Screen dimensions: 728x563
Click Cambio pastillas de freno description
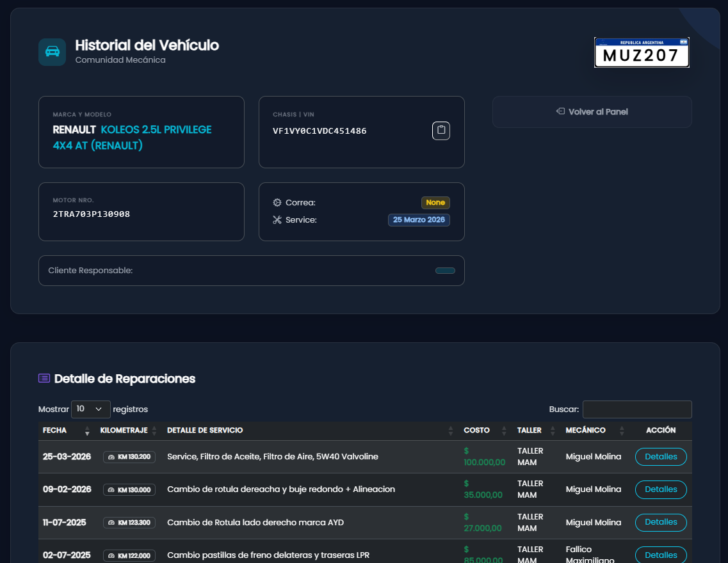[x=268, y=555]
